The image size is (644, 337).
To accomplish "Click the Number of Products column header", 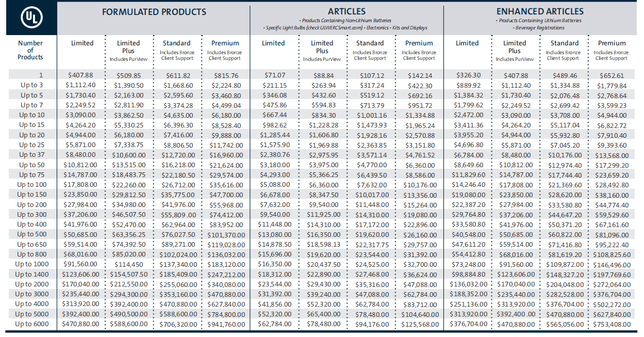I will click(30, 50).
